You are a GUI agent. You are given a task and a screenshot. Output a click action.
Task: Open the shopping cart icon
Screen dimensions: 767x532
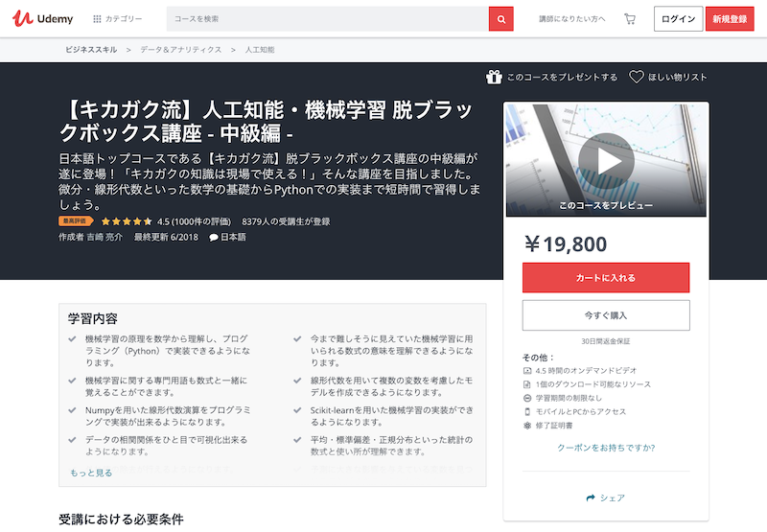(630, 19)
